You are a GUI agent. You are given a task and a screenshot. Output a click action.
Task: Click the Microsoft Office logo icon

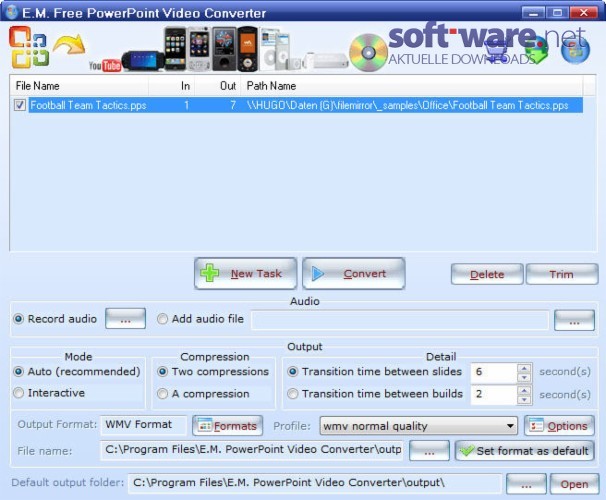coord(29,47)
